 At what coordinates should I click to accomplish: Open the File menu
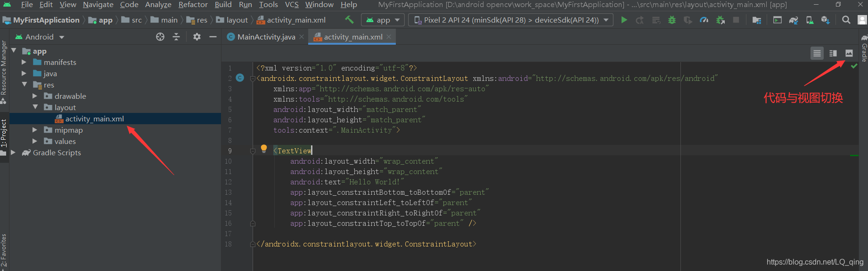tap(27, 5)
